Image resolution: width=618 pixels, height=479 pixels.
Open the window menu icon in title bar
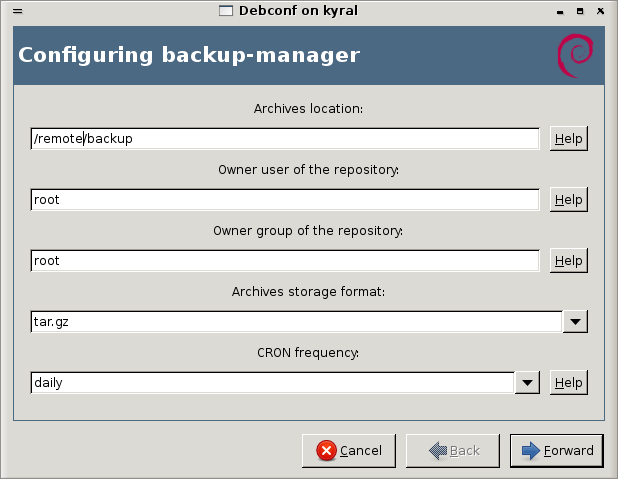18,11
